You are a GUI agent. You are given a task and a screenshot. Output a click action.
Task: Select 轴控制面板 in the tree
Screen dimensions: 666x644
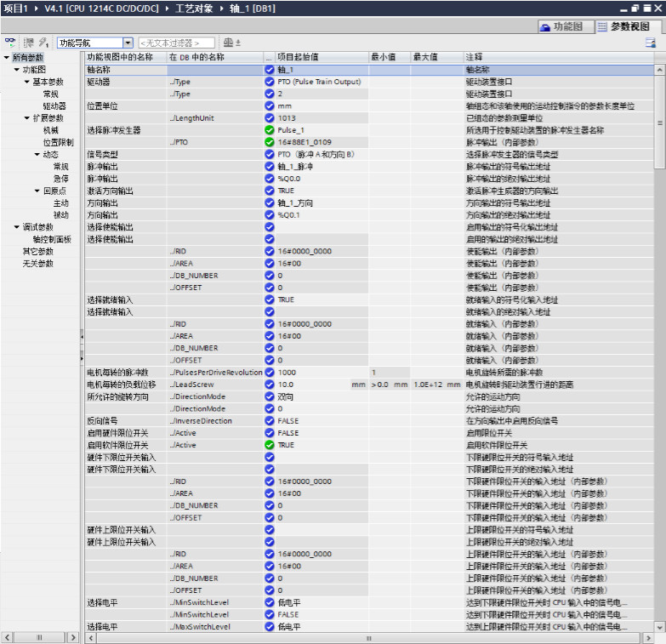pyautogui.click(x=52, y=239)
